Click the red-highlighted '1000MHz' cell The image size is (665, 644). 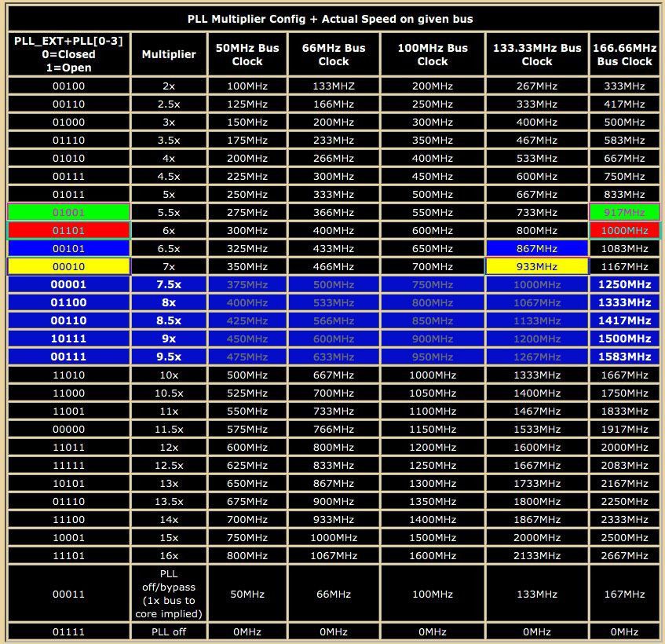pos(624,231)
